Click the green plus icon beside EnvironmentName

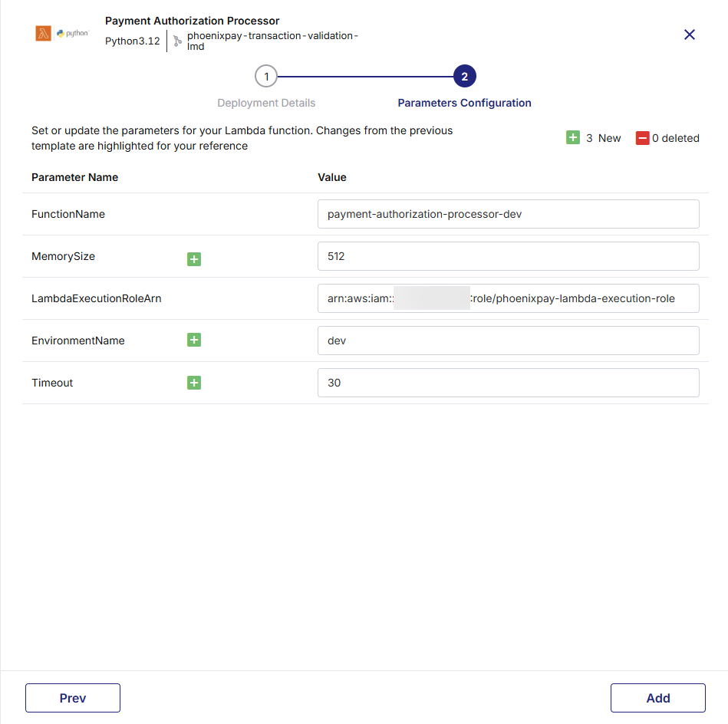point(193,340)
